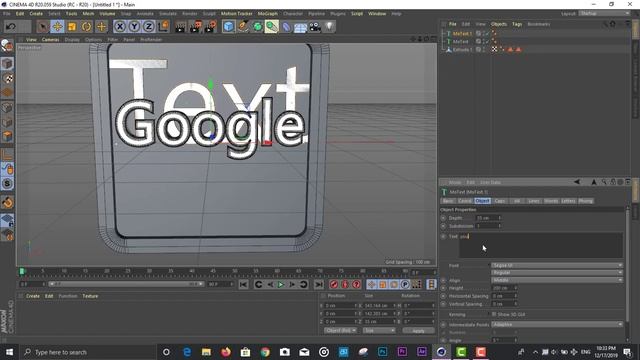This screenshot has width=640, height=360.
Task: Click the MoText text input area
Action: point(541,245)
